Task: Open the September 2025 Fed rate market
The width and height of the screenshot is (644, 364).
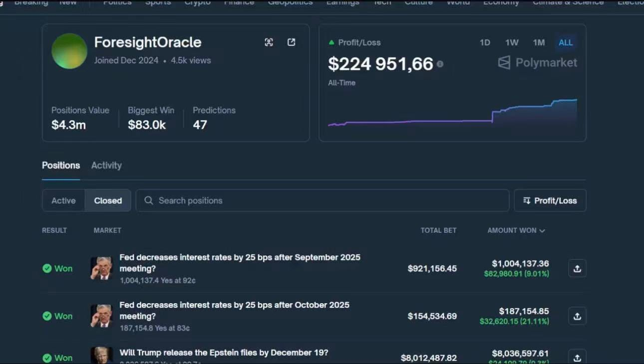Action: (x=240, y=263)
